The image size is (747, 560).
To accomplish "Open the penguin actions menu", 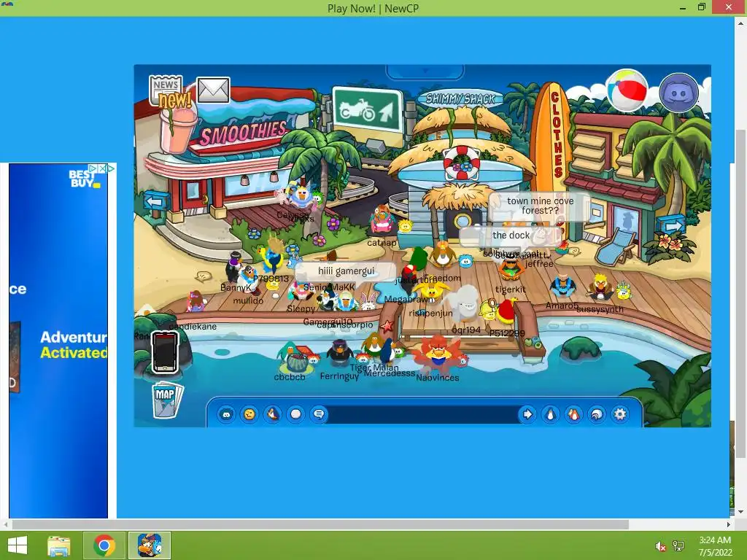I will tap(273, 414).
